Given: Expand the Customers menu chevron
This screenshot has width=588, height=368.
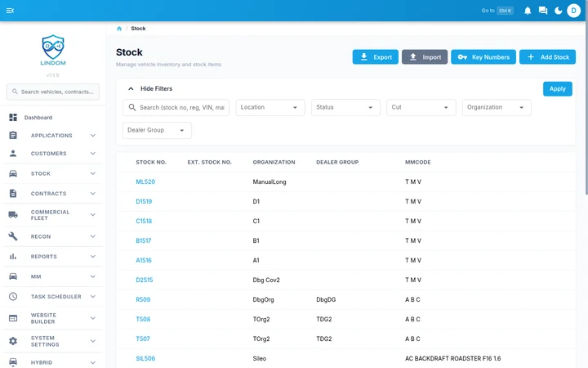Looking at the screenshot, I should coord(92,153).
